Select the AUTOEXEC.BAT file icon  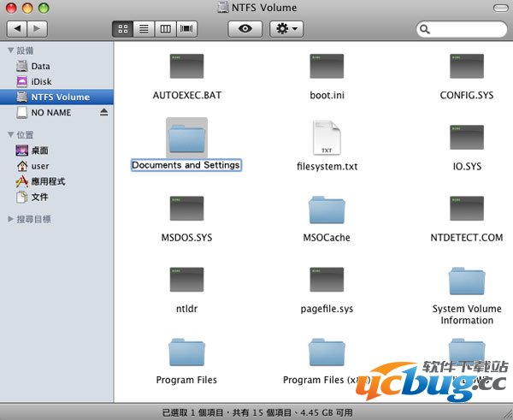click(x=186, y=66)
